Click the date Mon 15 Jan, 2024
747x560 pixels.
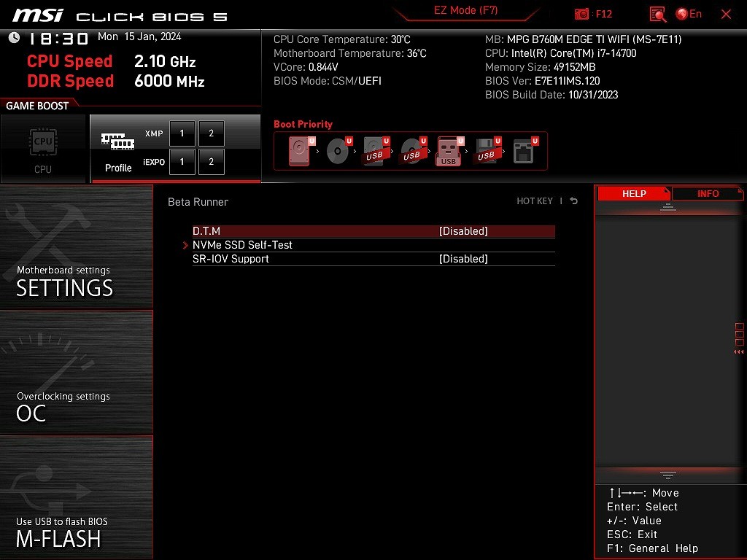pyautogui.click(x=139, y=36)
